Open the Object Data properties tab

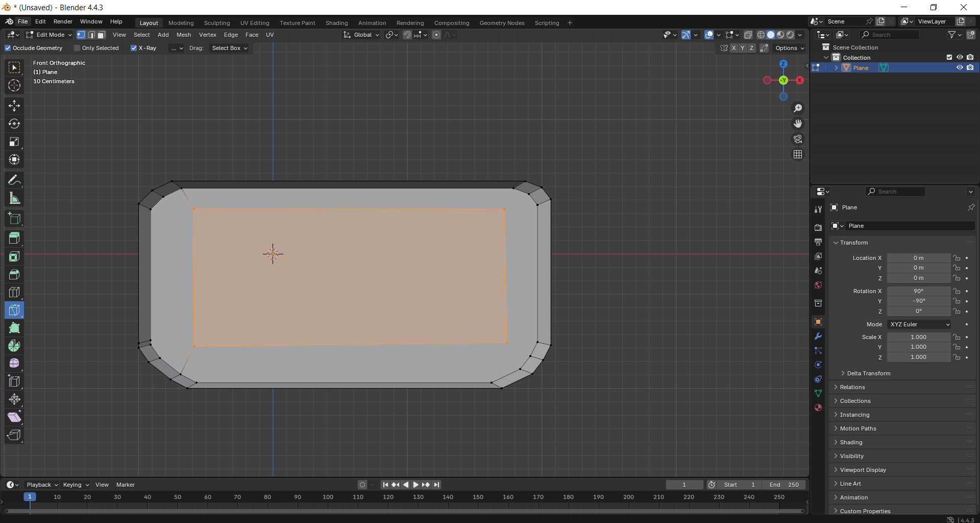818,393
